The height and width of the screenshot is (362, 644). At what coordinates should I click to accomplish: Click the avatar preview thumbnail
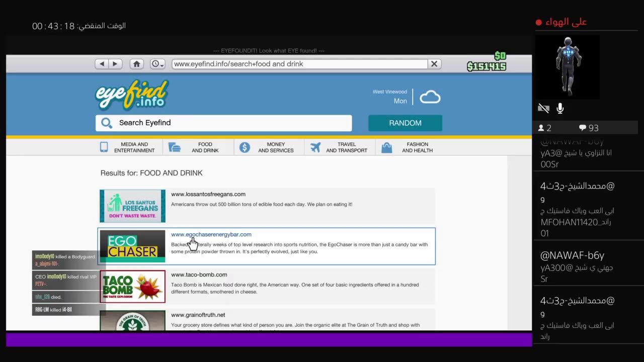click(567, 67)
